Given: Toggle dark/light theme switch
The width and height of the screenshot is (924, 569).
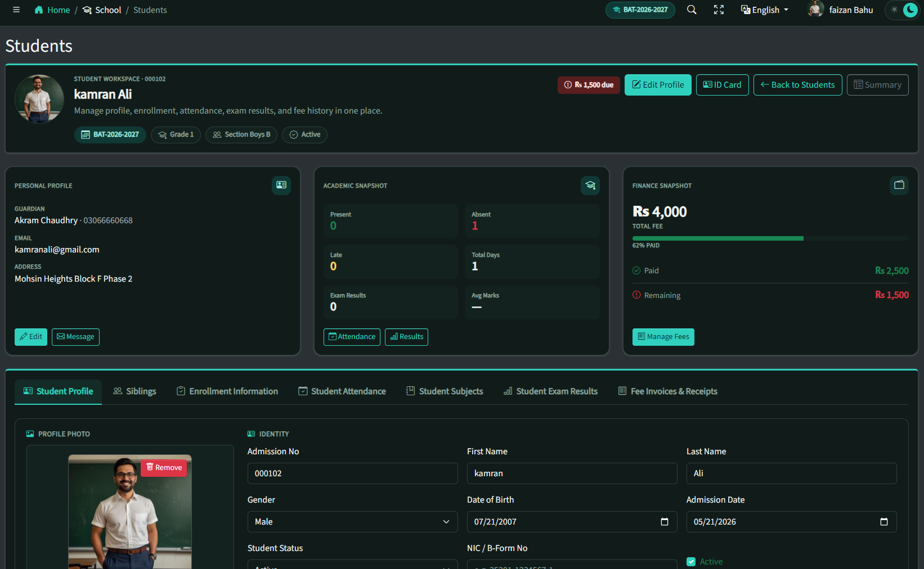Looking at the screenshot, I should coord(901,10).
